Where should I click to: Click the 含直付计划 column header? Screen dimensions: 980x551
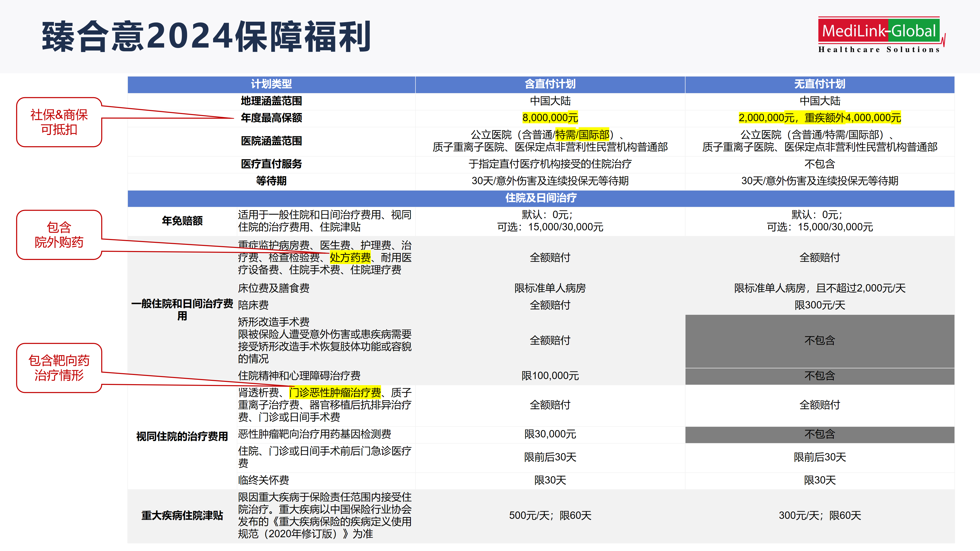[x=550, y=84]
